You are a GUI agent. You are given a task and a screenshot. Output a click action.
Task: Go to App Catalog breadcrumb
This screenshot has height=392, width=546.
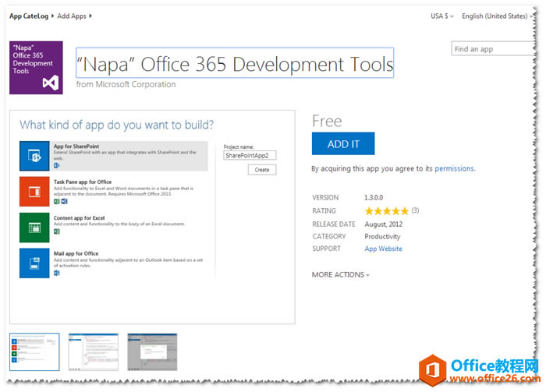coord(27,16)
